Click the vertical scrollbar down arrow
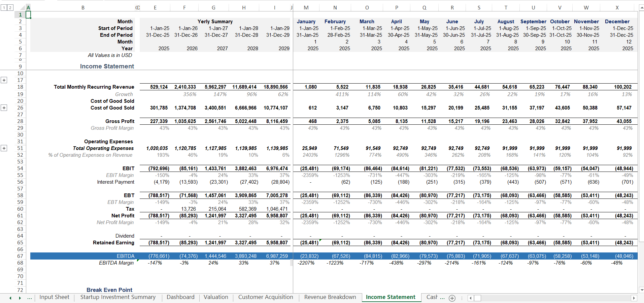Screen dimensions: 644x303 coord(642,290)
